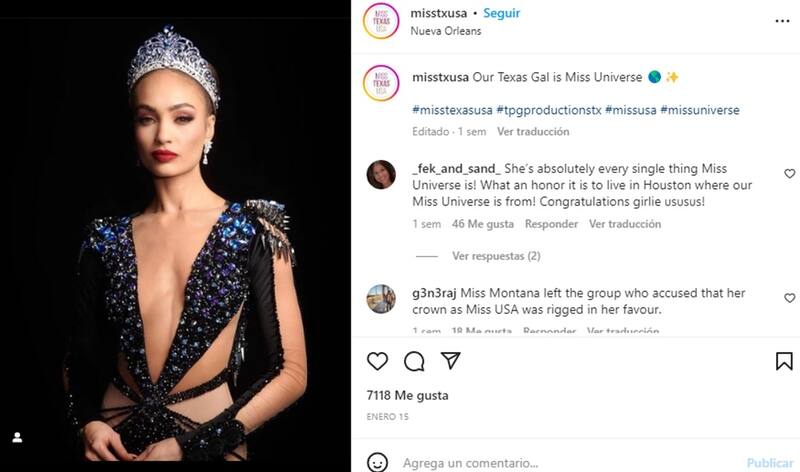The width and height of the screenshot is (800, 472).
Task: Expand Ver respuestas (2) replies
Action: 496,256
